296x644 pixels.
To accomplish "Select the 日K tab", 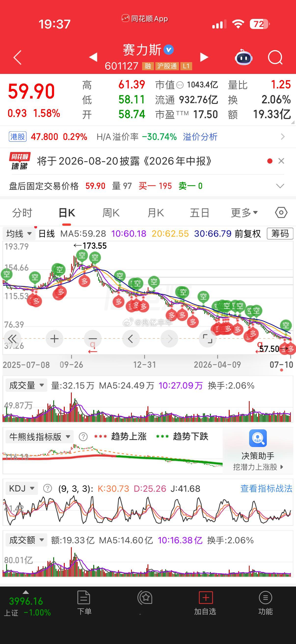I will [x=67, y=213].
